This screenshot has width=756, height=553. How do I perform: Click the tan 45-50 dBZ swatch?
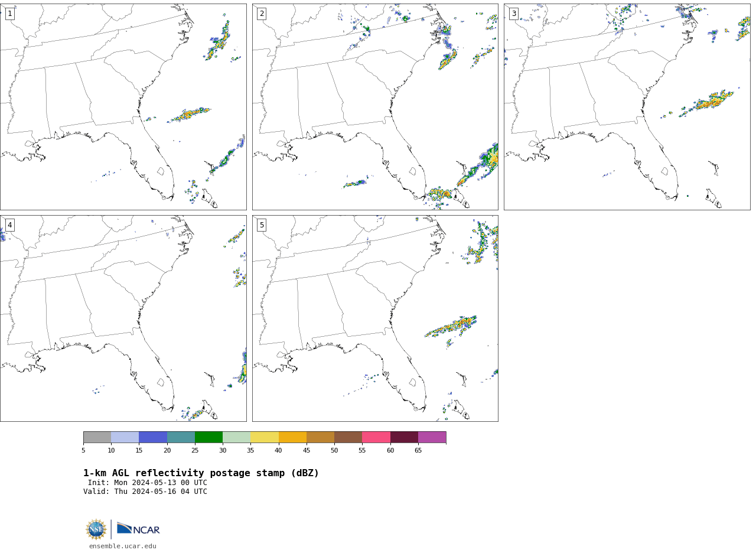[x=320, y=437]
